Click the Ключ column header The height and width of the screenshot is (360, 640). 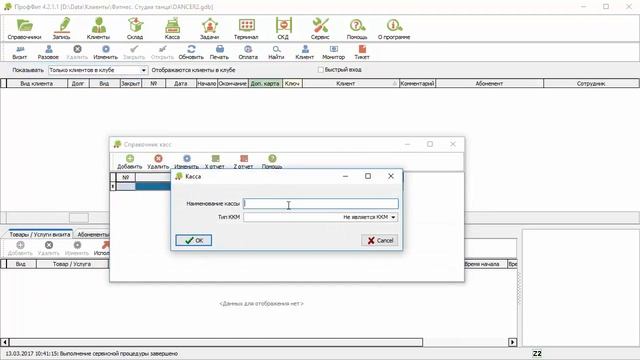coord(292,83)
